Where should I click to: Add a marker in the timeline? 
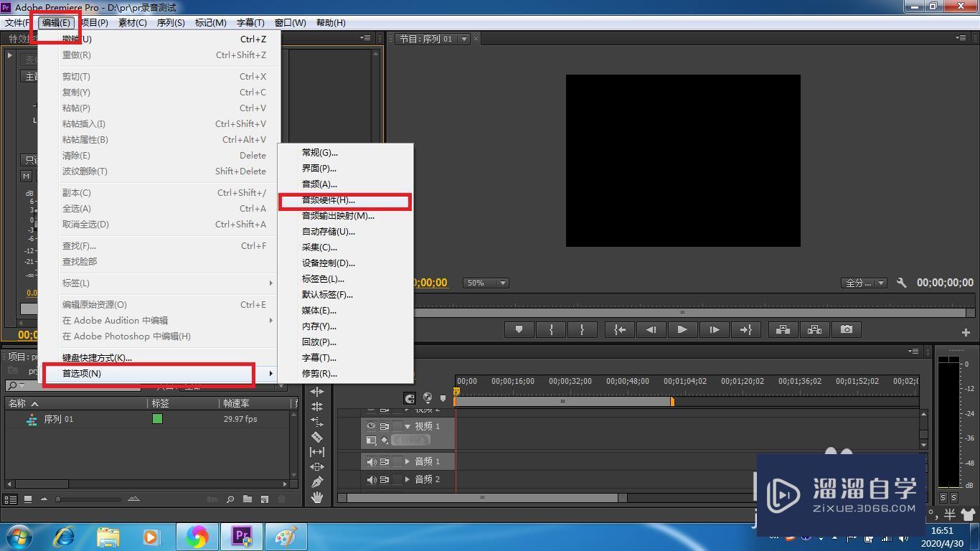pos(443,398)
